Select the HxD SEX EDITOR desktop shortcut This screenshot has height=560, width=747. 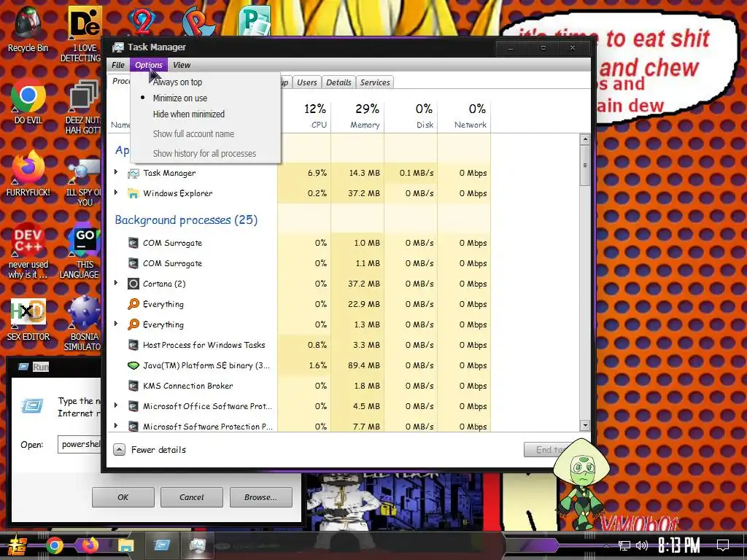click(x=28, y=319)
